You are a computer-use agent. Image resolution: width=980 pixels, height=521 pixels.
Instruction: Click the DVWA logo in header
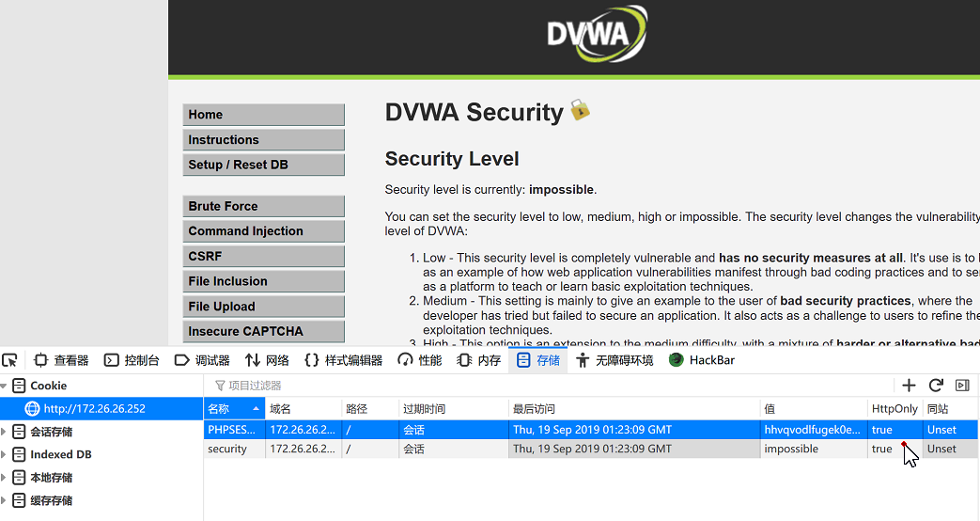[x=597, y=34]
